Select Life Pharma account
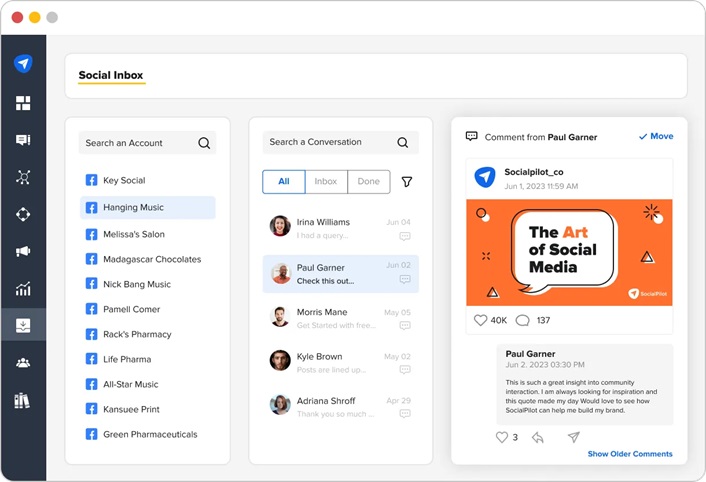The height and width of the screenshot is (482, 706). 148,360
